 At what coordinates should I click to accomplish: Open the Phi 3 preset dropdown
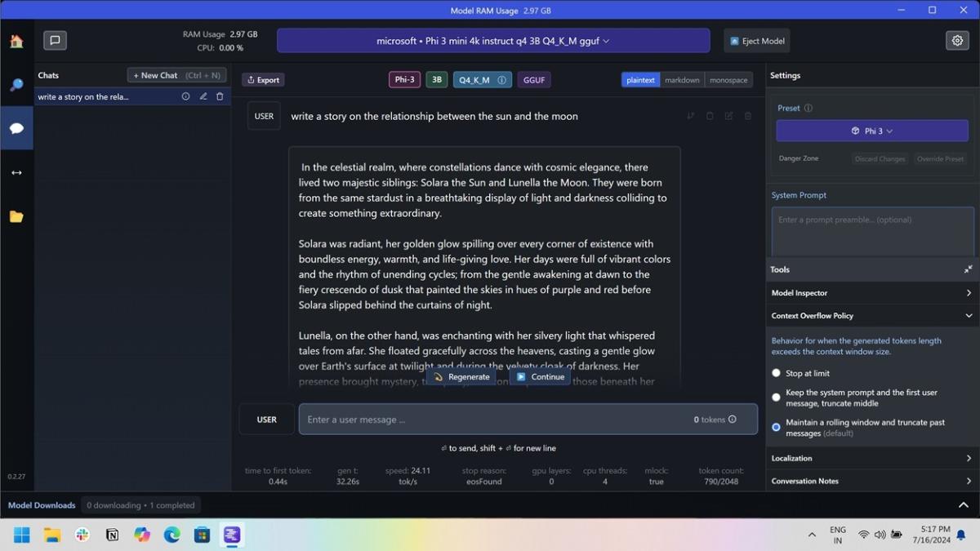(x=871, y=131)
